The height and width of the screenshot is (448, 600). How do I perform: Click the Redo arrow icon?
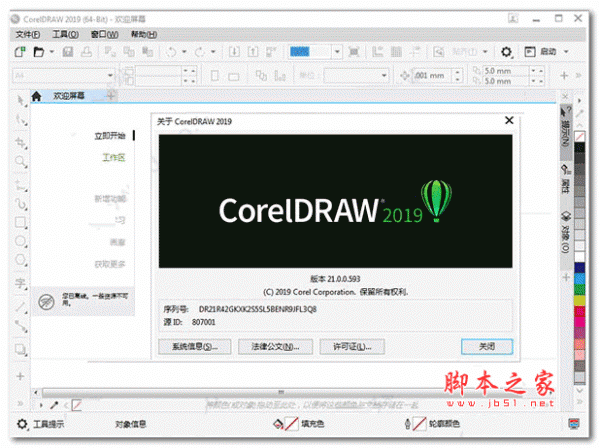200,52
